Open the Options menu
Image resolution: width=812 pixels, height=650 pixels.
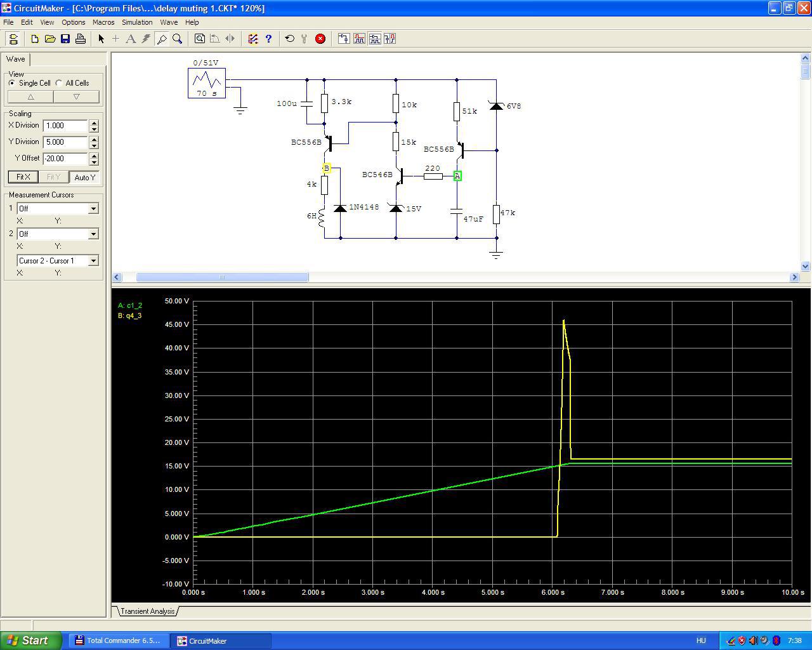tap(74, 22)
